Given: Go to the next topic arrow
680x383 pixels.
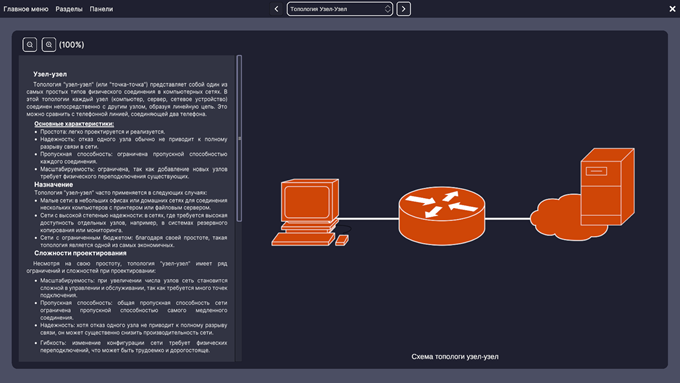Looking at the screenshot, I should pos(403,9).
